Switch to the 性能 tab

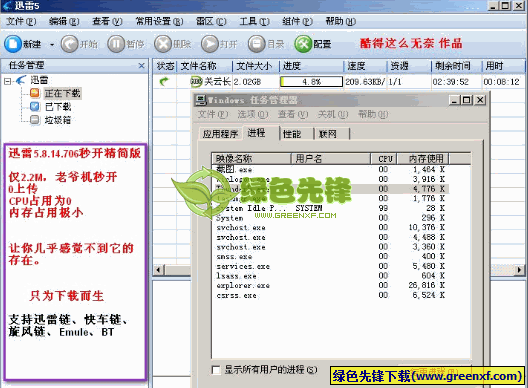pyautogui.click(x=292, y=134)
